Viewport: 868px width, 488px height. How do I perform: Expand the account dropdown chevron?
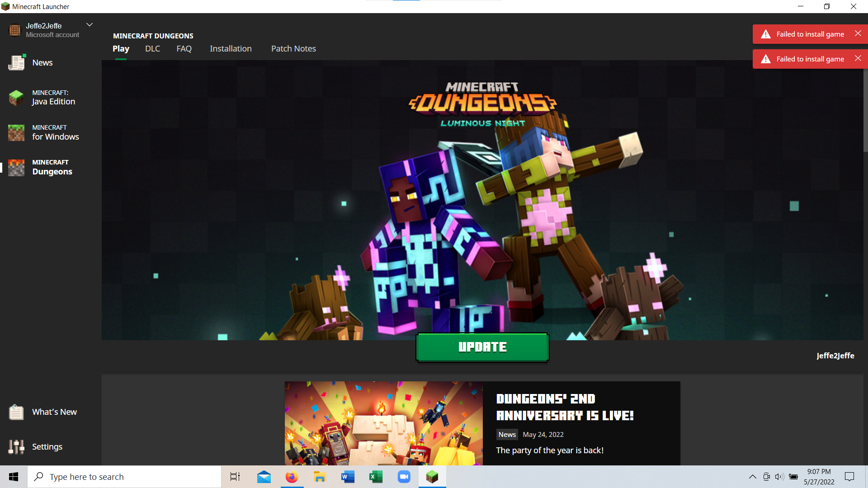point(90,25)
